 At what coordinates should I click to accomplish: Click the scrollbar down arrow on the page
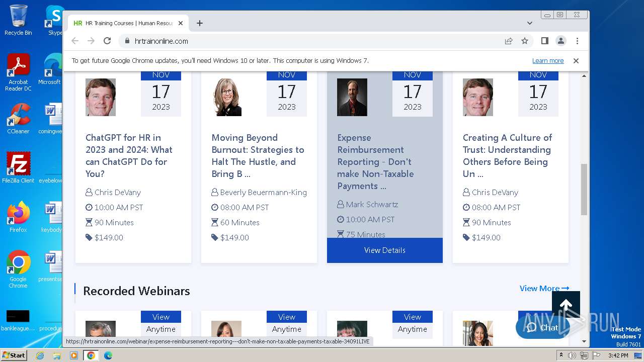click(x=584, y=341)
